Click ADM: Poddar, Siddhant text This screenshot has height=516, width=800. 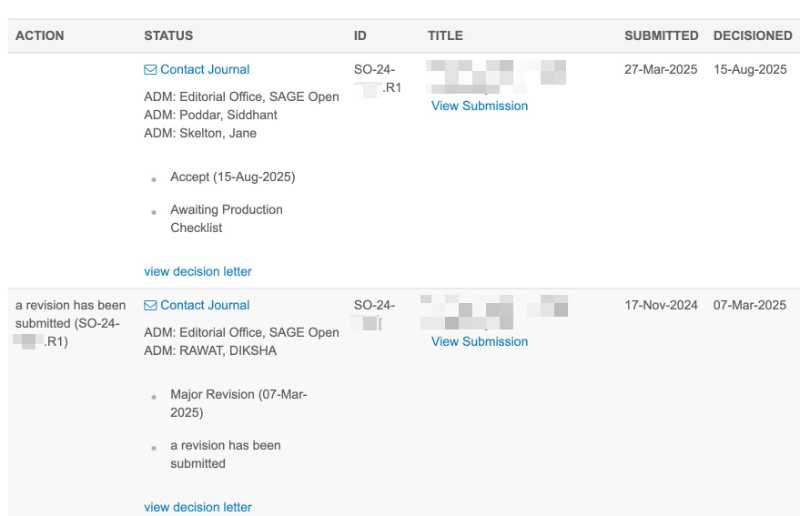point(210,115)
